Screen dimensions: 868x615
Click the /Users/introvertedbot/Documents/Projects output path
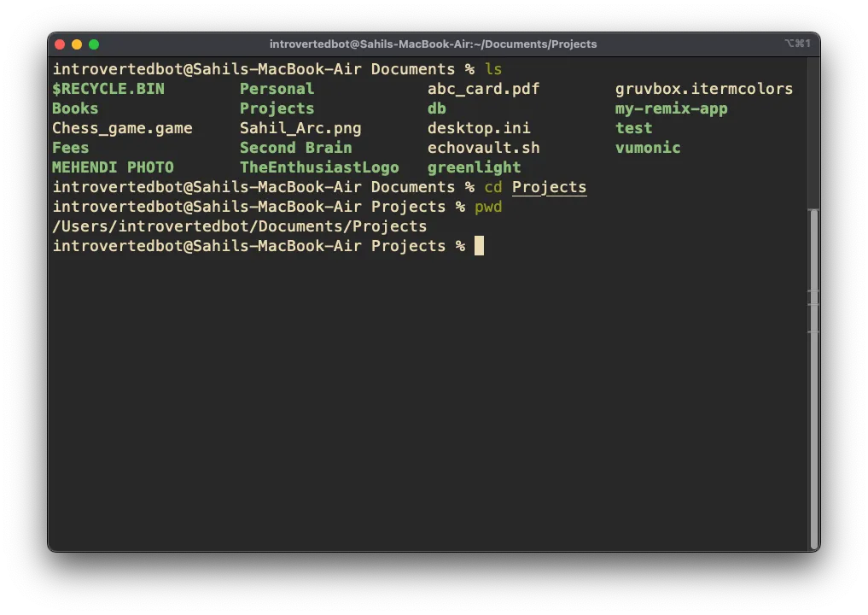[239, 226]
